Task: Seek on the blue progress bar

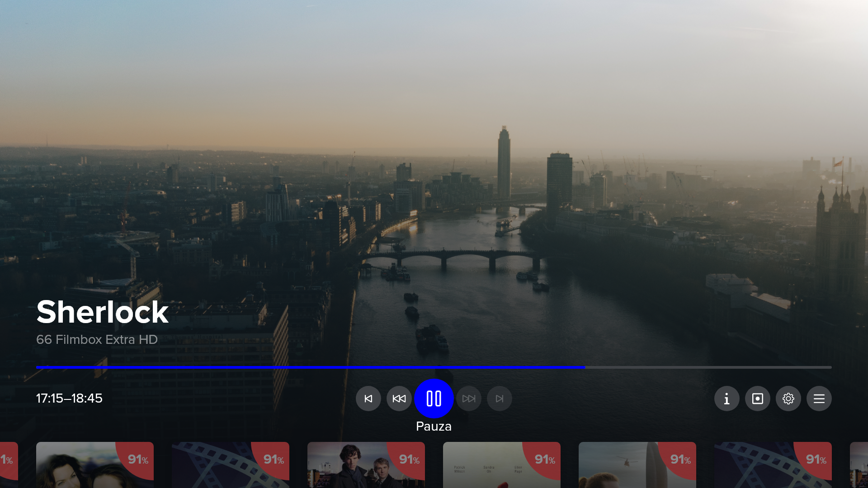Action: click(x=311, y=367)
